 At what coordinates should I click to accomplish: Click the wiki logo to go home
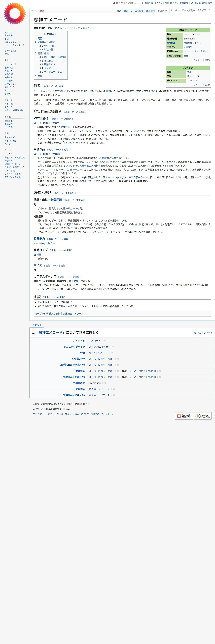coord(15,14)
